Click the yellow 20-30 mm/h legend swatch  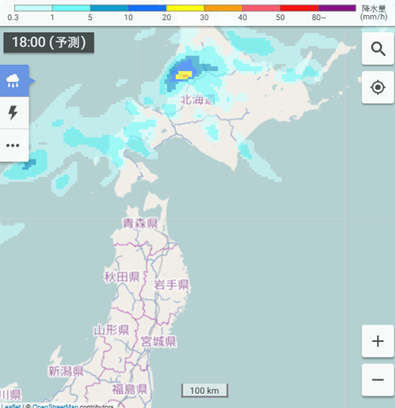(185, 8)
